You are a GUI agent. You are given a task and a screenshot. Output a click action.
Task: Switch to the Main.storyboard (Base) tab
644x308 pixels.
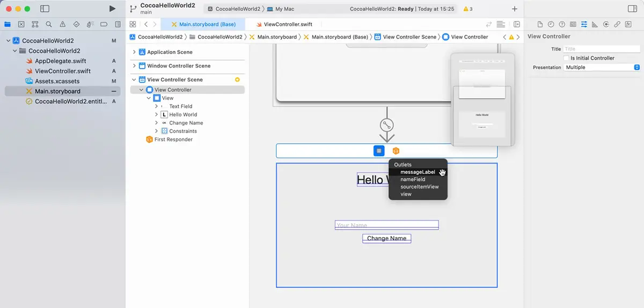(203, 24)
